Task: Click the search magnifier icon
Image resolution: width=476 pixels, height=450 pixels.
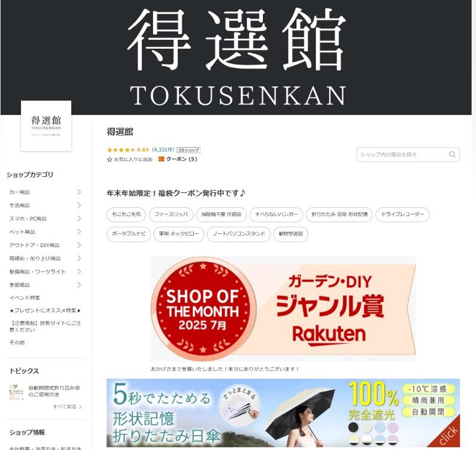Action: point(452,154)
